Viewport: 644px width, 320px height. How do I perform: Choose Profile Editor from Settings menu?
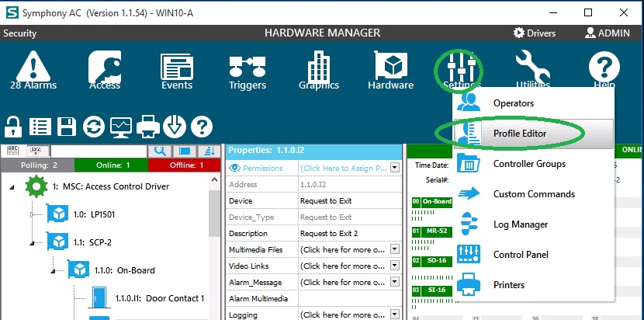(534, 134)
